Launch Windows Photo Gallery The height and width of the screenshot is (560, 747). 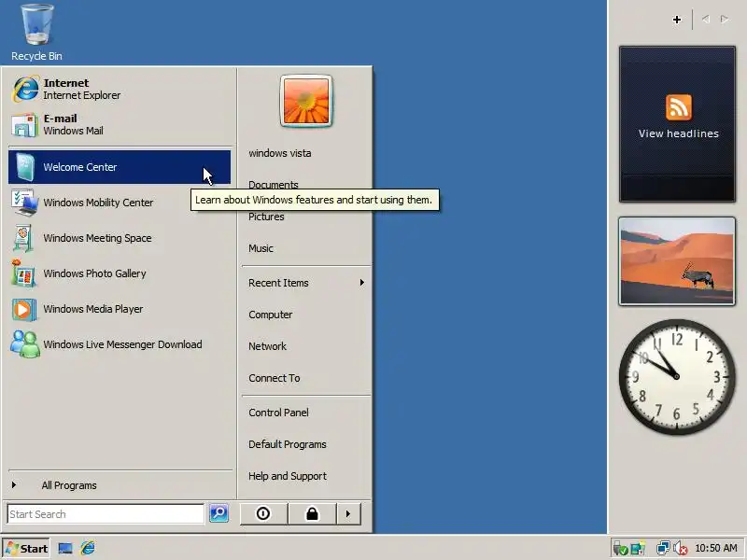120,273
